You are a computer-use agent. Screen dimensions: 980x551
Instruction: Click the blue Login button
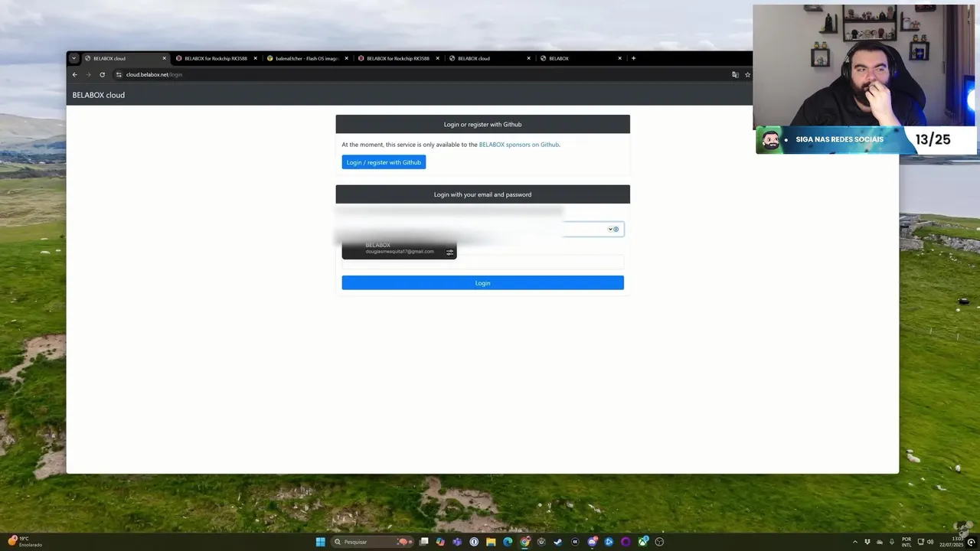pyautogui.click(x=482, y=283)
